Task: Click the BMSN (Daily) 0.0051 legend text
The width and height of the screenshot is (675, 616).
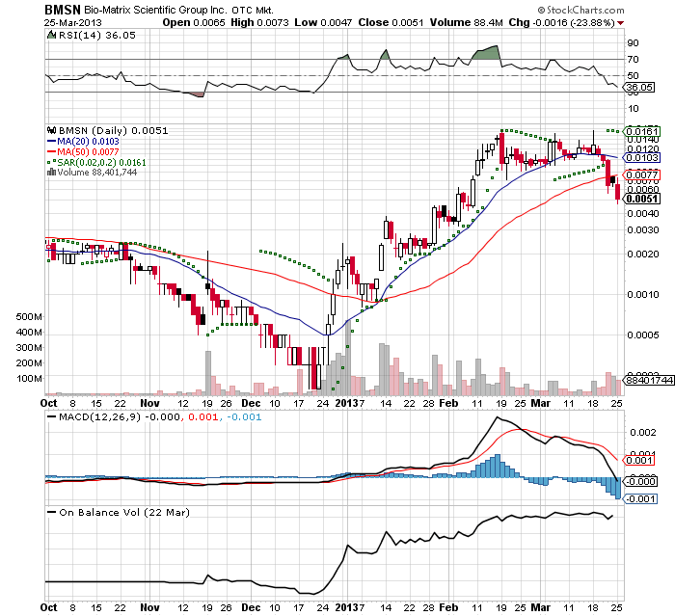Action: click(x=113, y=130)
